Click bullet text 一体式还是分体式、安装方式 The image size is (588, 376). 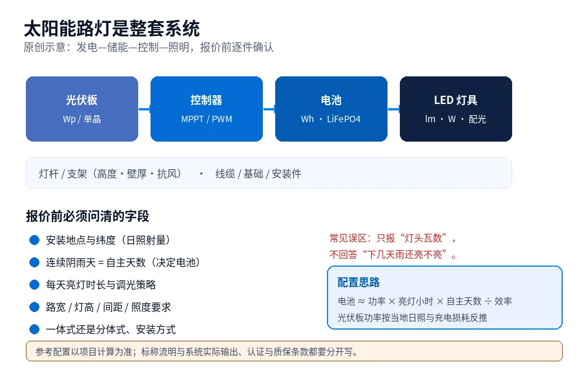(x=111, y=330)
